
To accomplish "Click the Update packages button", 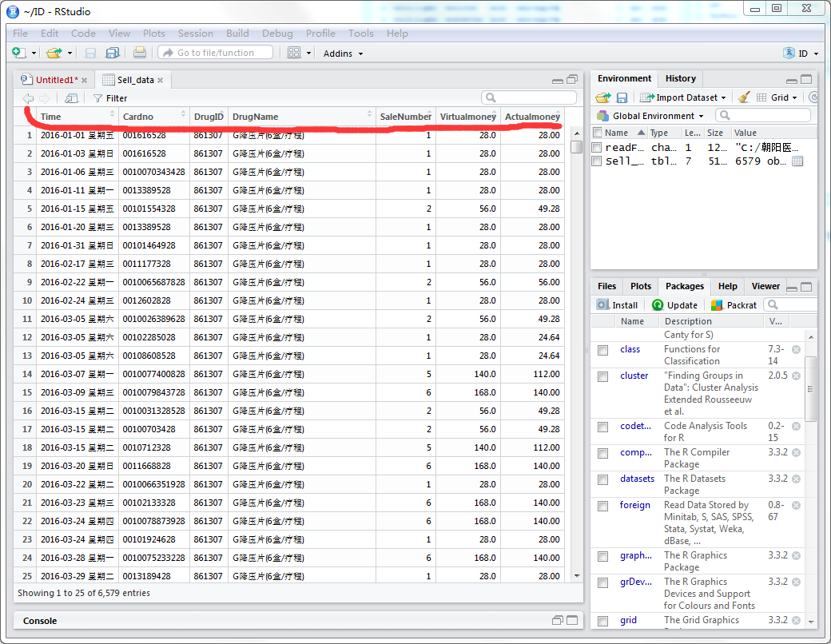I will pos(674,304).
